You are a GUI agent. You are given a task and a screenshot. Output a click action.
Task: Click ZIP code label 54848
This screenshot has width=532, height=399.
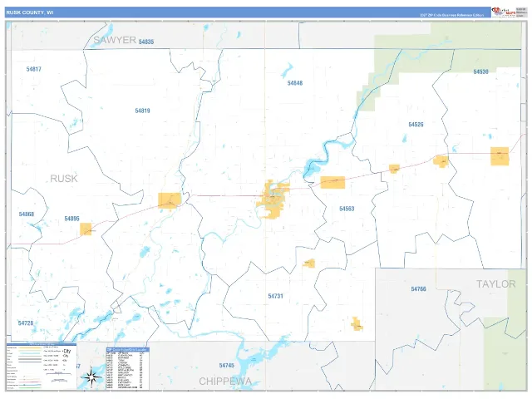(295, 83)
